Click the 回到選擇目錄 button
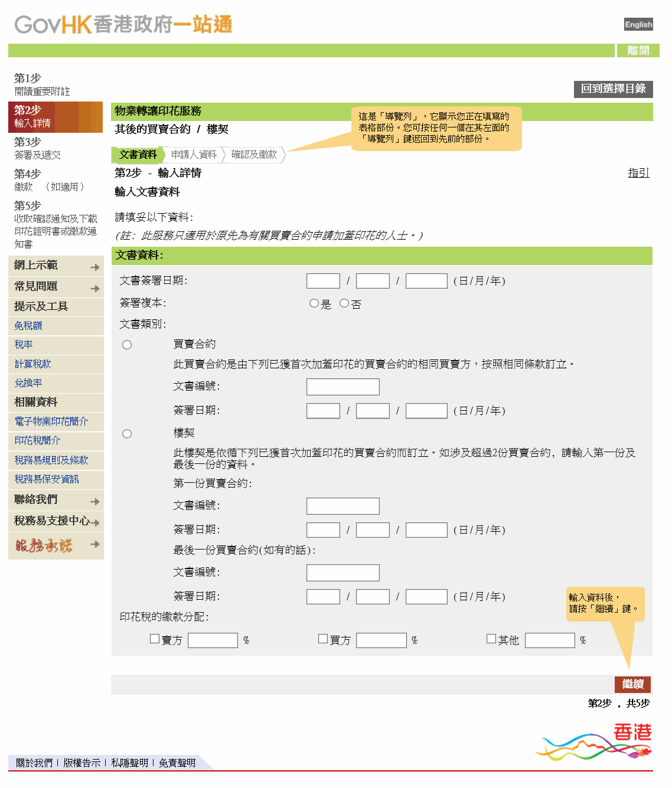 pos(614,89)
